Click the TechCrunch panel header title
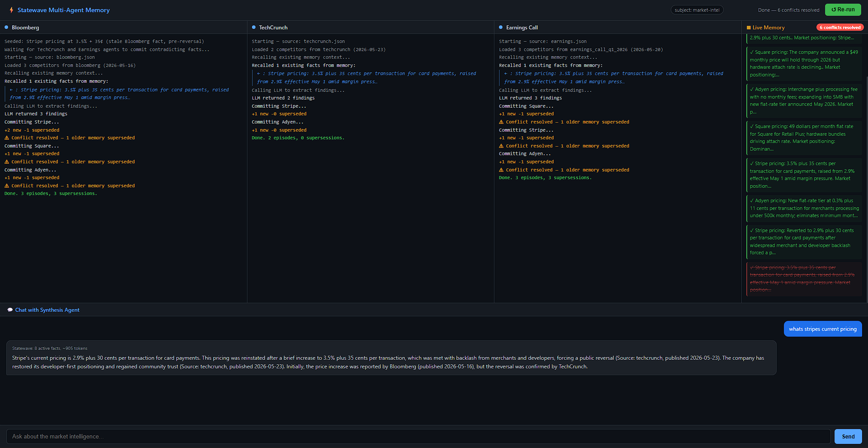Image resolution: width=868 pixels, height=448 pixels. 273,28
